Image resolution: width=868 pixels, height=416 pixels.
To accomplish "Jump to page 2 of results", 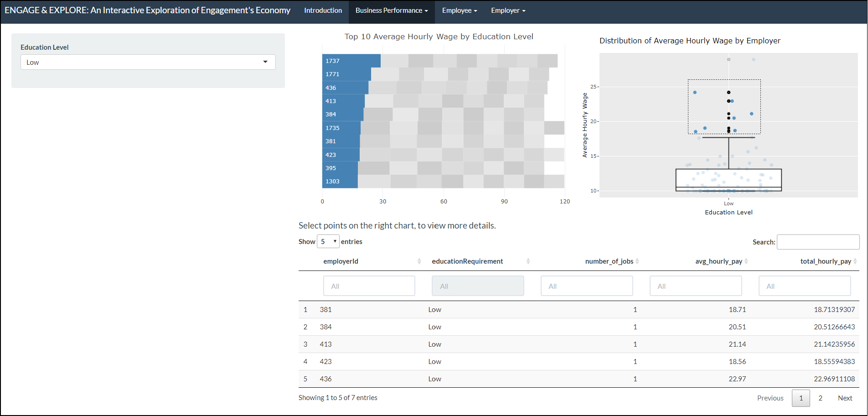I will coord(820,398).
